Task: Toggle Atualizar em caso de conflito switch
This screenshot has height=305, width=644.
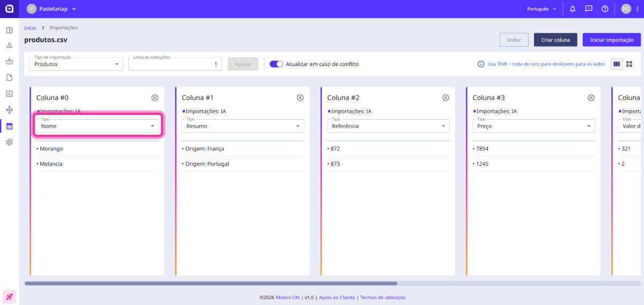Action: click(x=276, y=64)
